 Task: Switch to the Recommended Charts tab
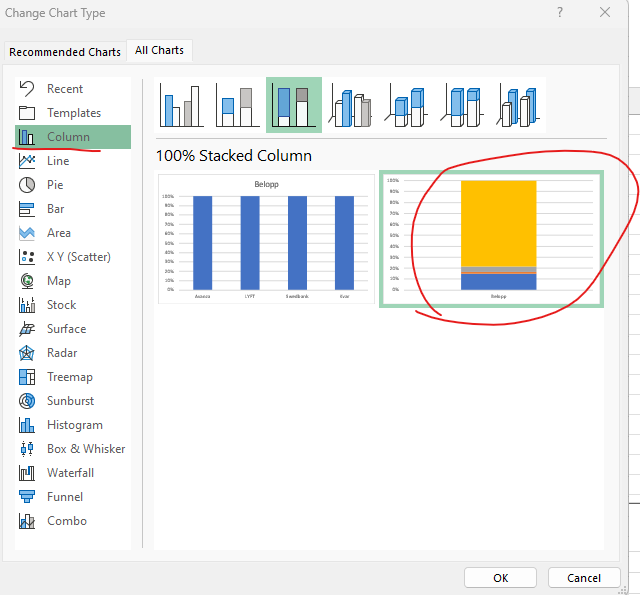pyautogui.click(x=64, y=52)
